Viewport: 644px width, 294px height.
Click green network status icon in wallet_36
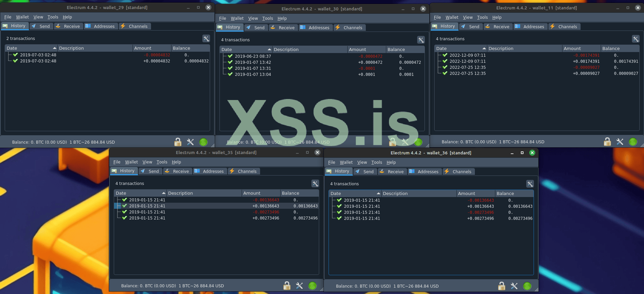pos(527,286)
